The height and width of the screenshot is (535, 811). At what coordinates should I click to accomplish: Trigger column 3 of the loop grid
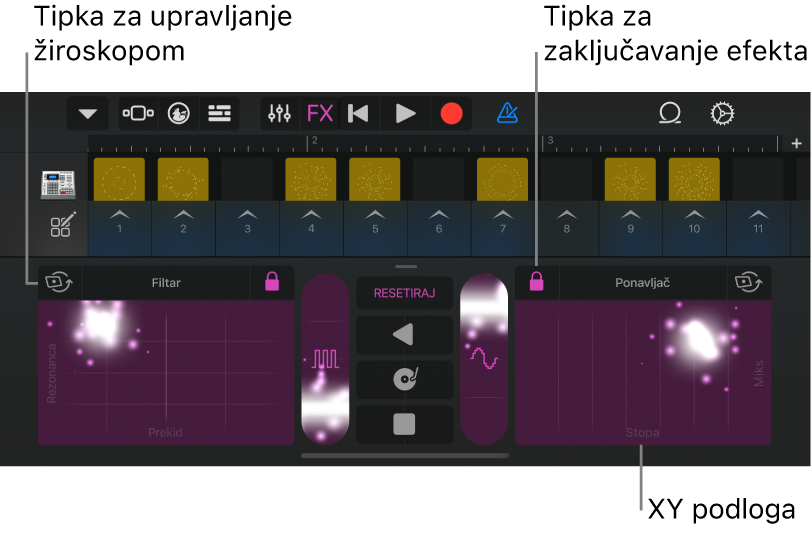tap(247, 228)
